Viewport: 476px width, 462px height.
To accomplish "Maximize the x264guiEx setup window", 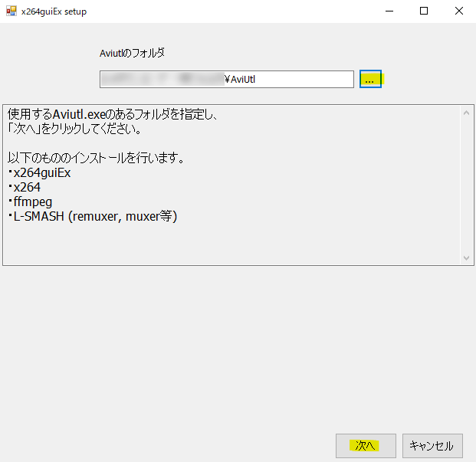I will click(x=424, y=11).
